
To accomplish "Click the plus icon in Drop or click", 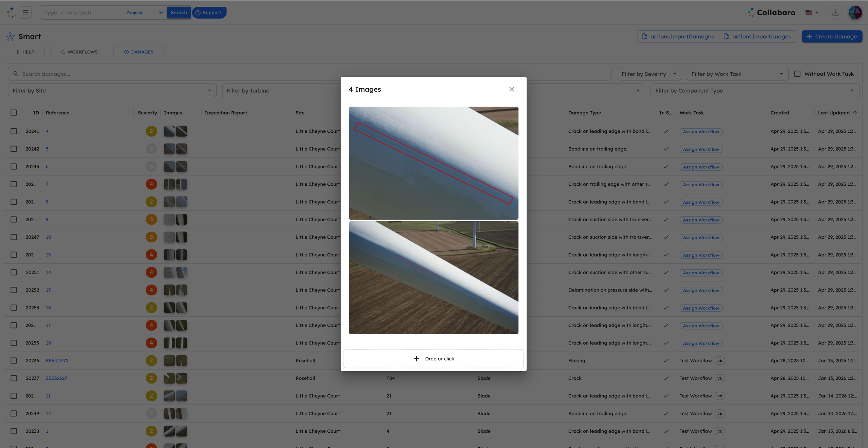I will click(x=416, y=359).
